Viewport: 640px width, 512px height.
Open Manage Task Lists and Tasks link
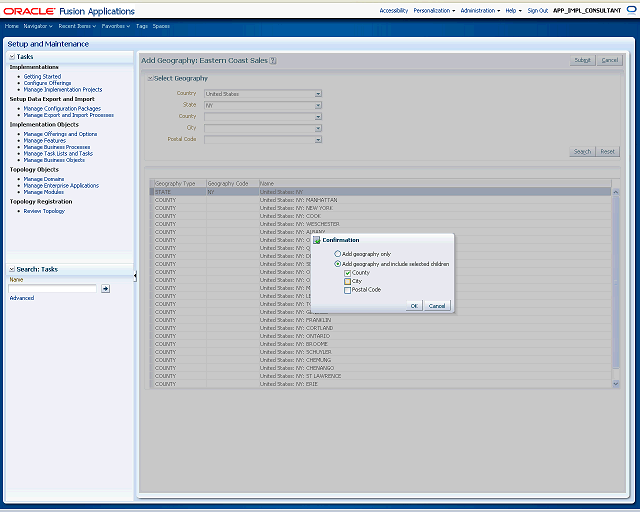[58, 154]
